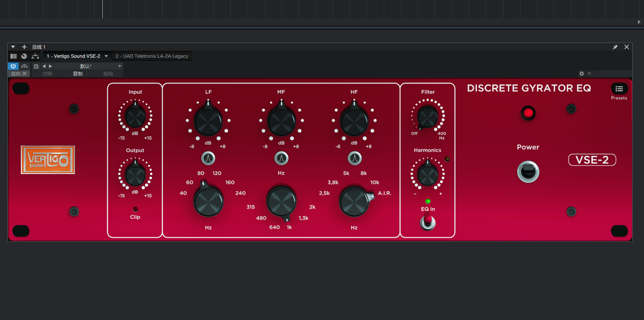This screenshot has height=320, width=644.
Task: Set MF frequency to 1,3k
Action: (304, 218)
